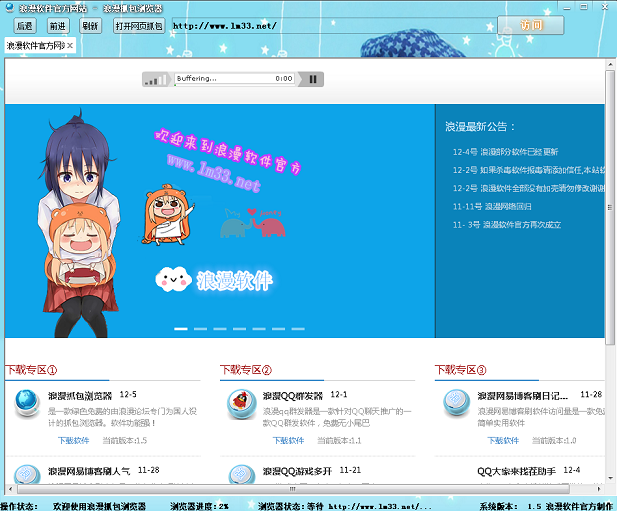
Task: Click the 前进 forward button
Action: [x=57, y=26]
